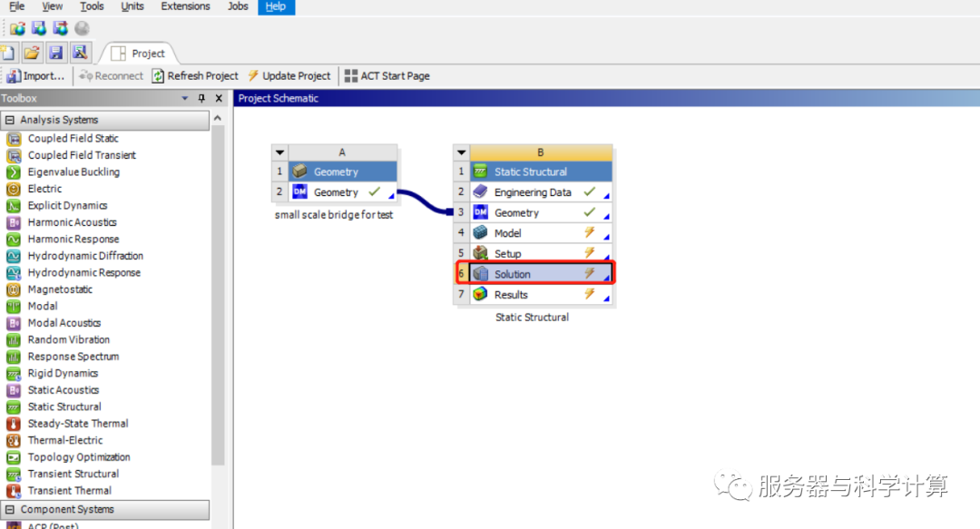Pin the Toolbox panel
980x529 pixels.
click(x=201, y=98)
